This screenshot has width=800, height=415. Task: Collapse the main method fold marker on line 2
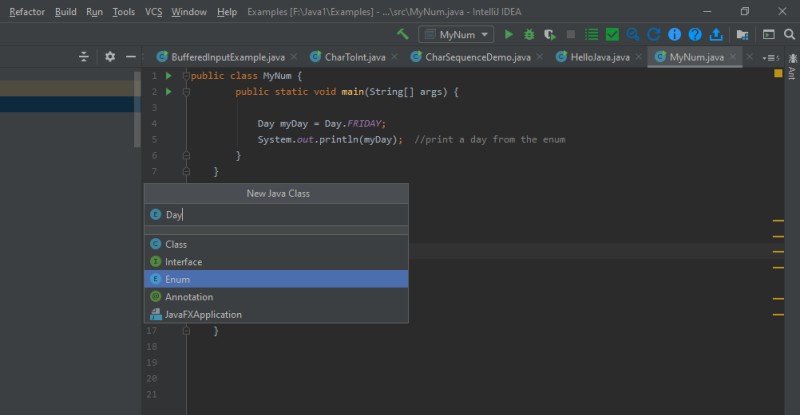pos(186,92)
